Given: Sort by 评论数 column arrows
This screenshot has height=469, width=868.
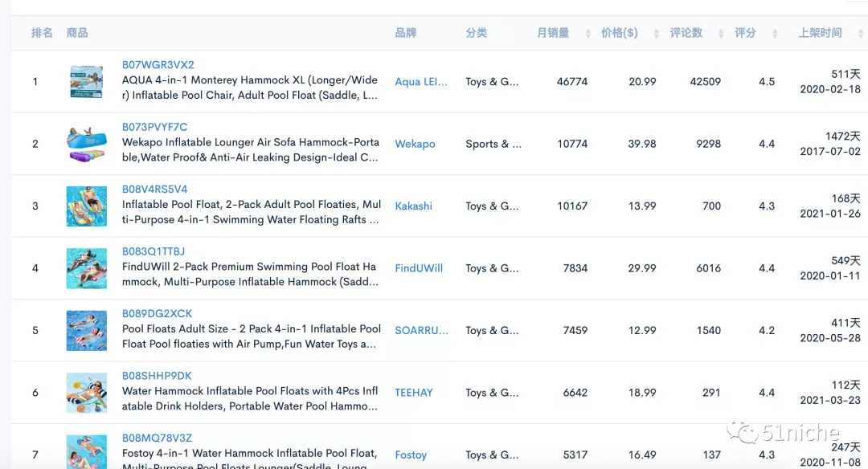Looking at the screenshot, I should coord(721,33).
